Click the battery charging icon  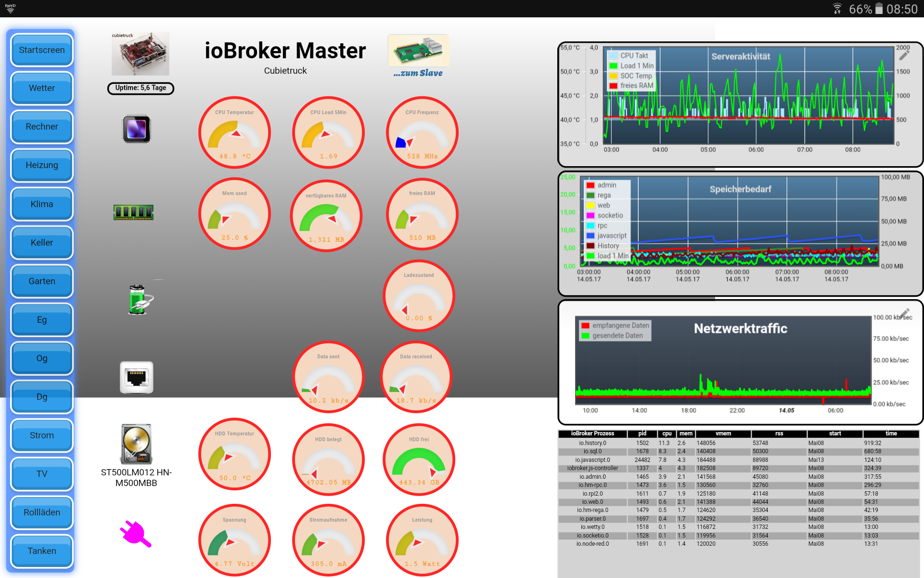(x=141, y=299)
